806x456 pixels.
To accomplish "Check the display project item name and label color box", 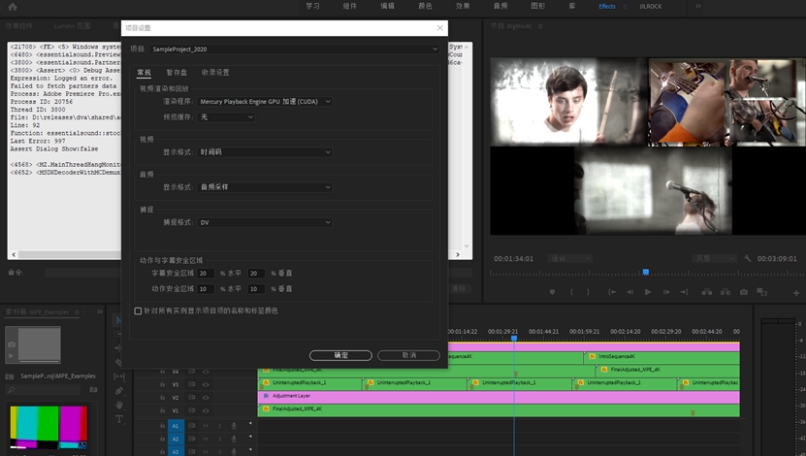I will coord(138,311).
